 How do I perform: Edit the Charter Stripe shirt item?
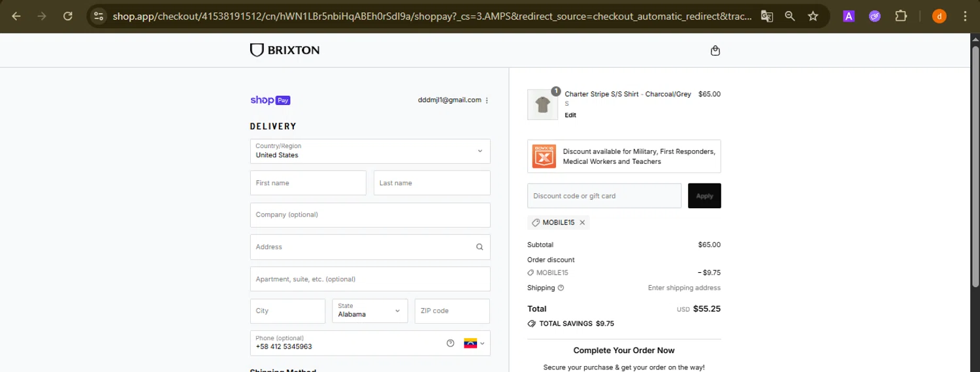point(570,116)
